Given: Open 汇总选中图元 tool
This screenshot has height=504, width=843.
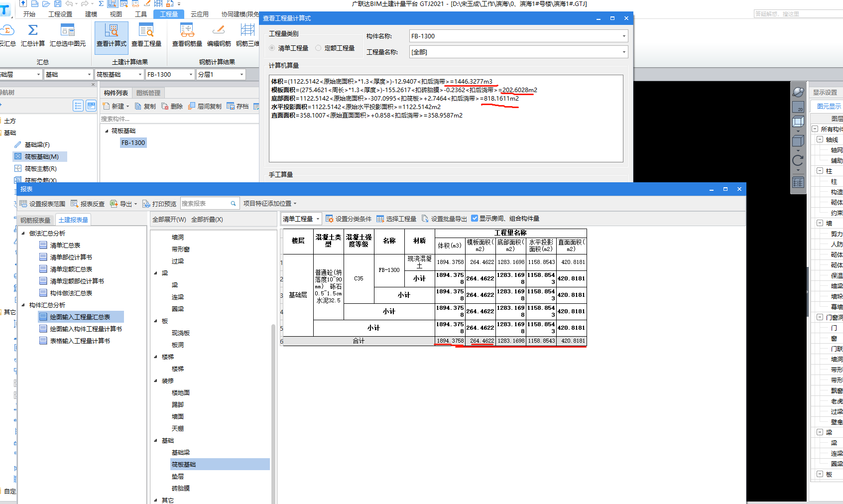Looking at the screenshot, I should (68, 35).
